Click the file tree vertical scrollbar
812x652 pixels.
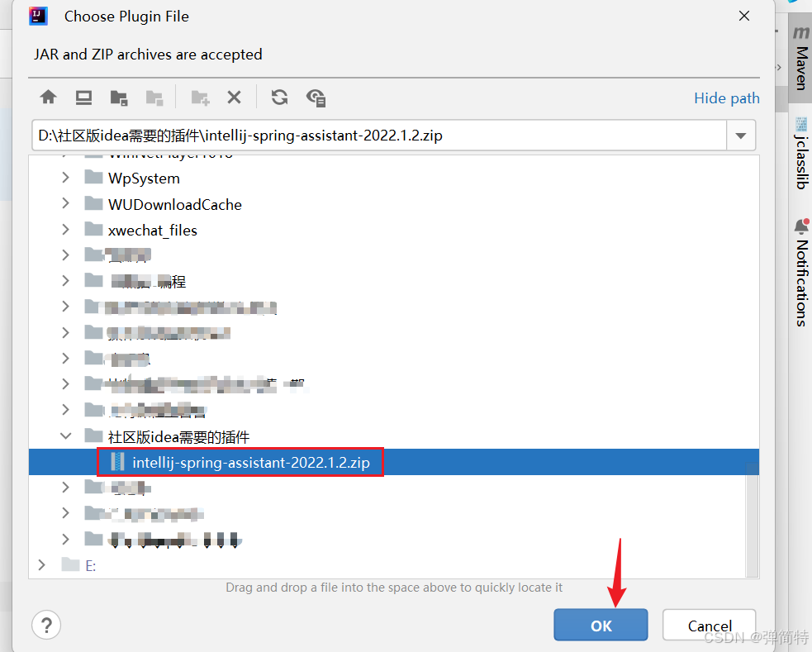(752, 521)
